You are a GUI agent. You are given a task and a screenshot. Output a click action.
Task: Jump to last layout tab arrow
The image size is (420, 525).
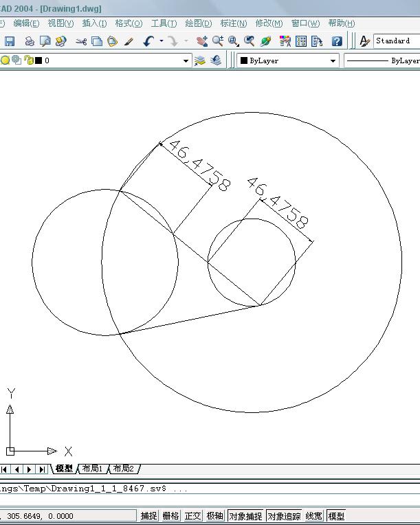point(41,469)
